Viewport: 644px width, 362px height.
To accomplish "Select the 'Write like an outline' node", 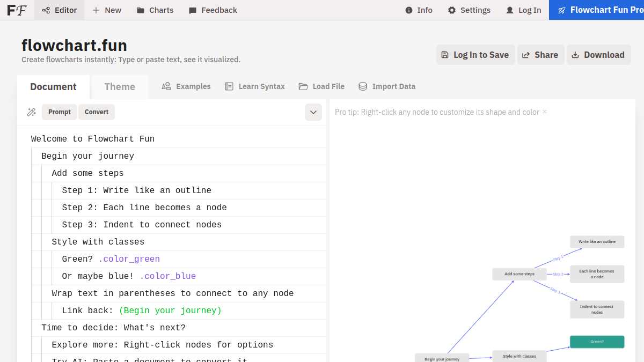I will (597, 242).
